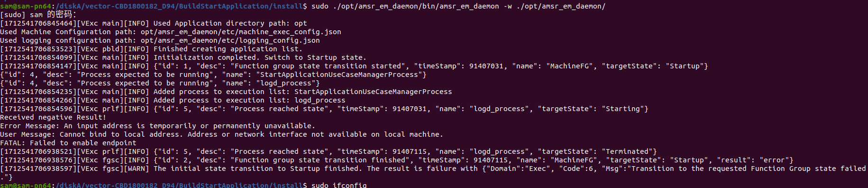Click the sudo amsr_em_daemon command line
This screenshot has width=868, height=188.
[303, 6]
